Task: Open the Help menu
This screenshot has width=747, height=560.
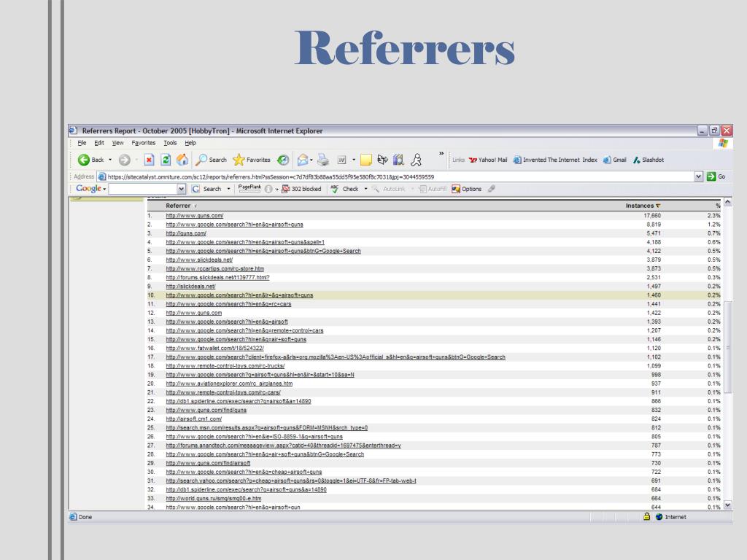Action: (x=190, y=143)
